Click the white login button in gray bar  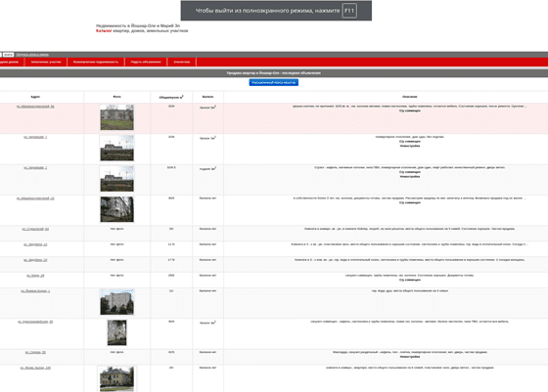point(9,55)
